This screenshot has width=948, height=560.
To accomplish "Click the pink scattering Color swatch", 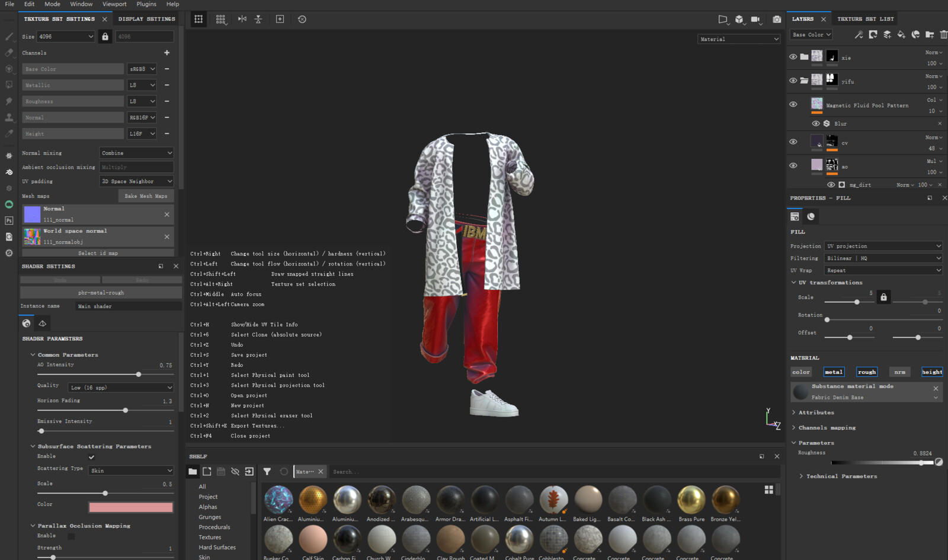I will tap(131, 507).
